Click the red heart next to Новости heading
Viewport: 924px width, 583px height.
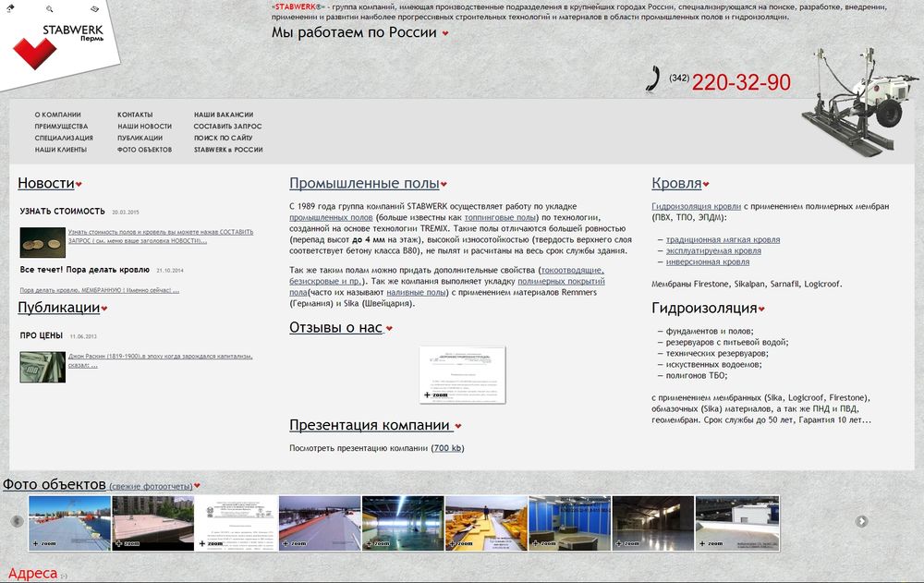79,185
